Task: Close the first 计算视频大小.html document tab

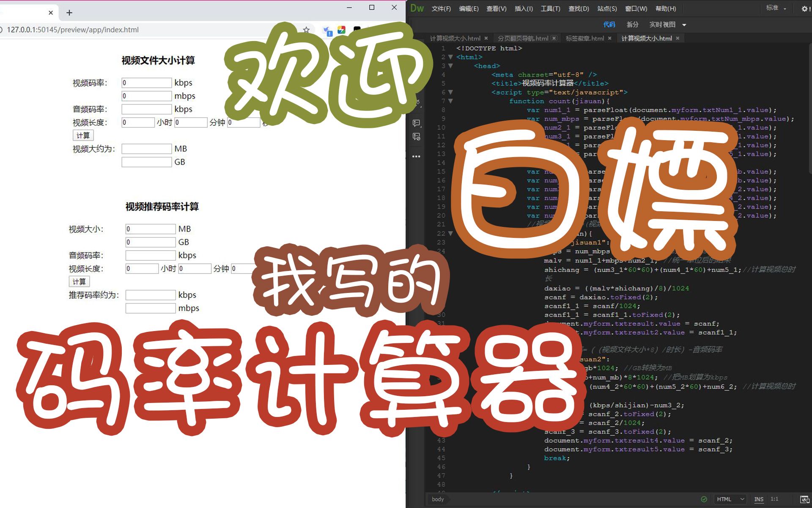Action: 486,38
